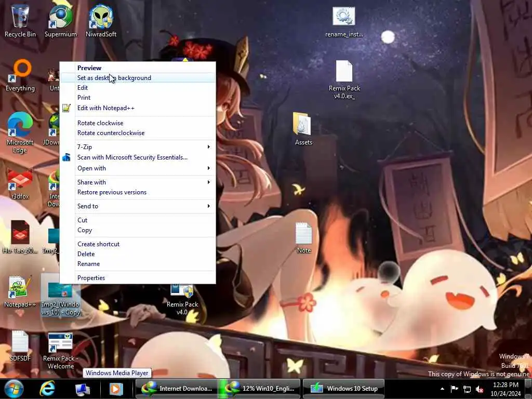Choose Edit with Notepad++

[138, 108]
